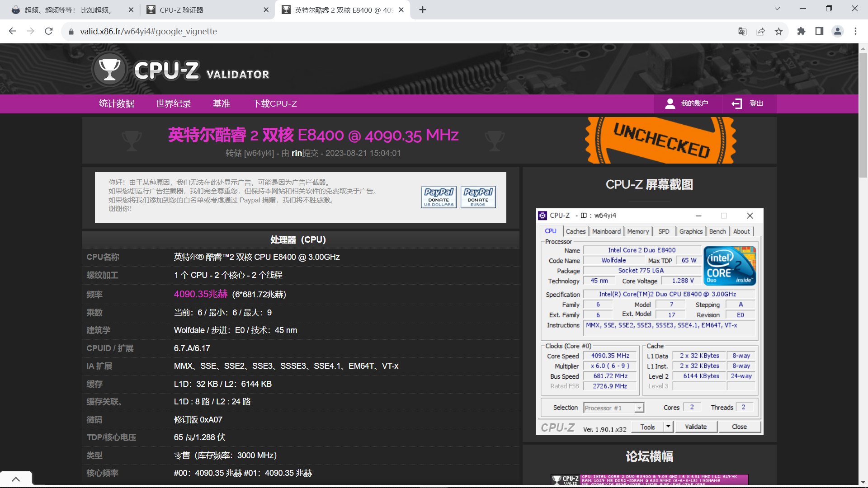Switch to the CPU-Z 验证器 tab
This screenshot has height=488, width=868.
tap(208, 10)
